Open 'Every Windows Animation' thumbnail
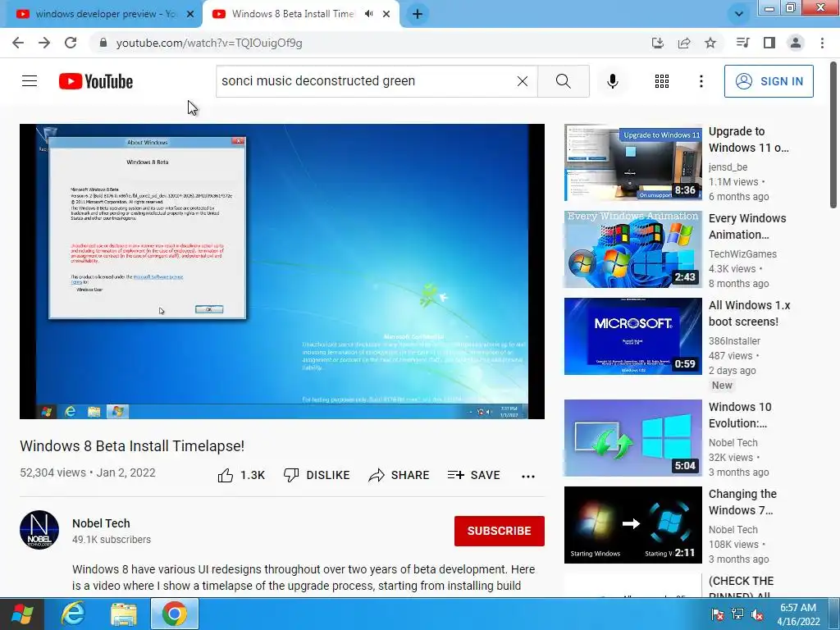 632,249
